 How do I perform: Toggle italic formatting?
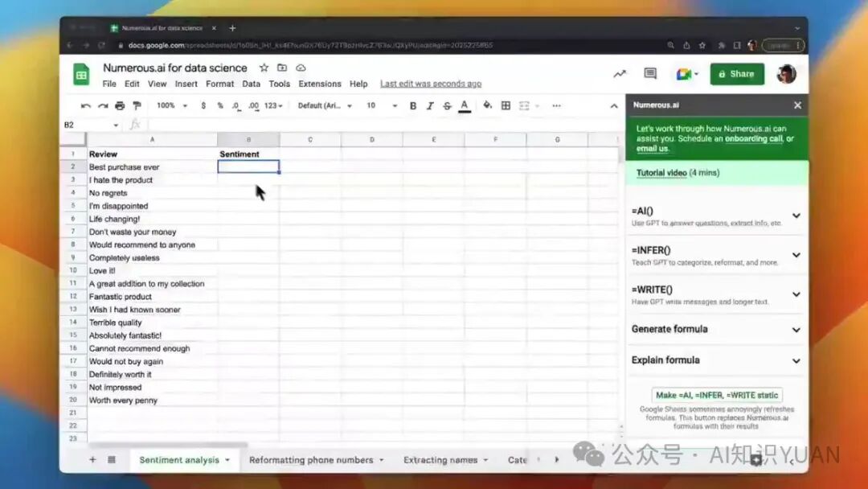(x=430, y=105)
